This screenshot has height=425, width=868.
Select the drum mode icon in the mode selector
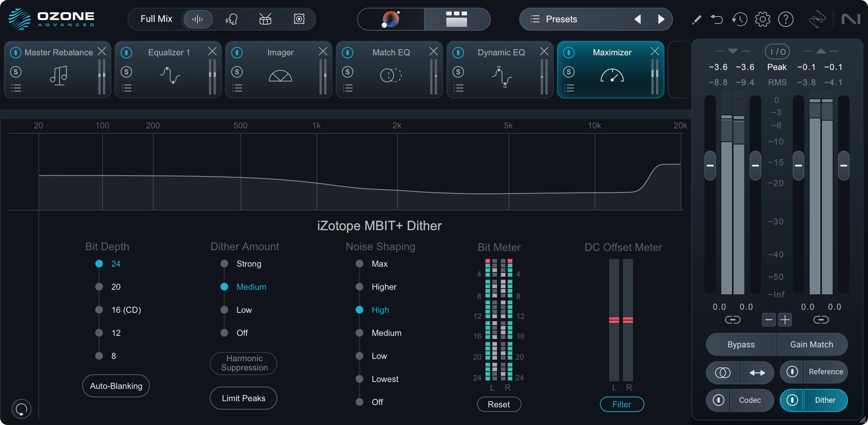pyautogui.click(x=265, y=19)
